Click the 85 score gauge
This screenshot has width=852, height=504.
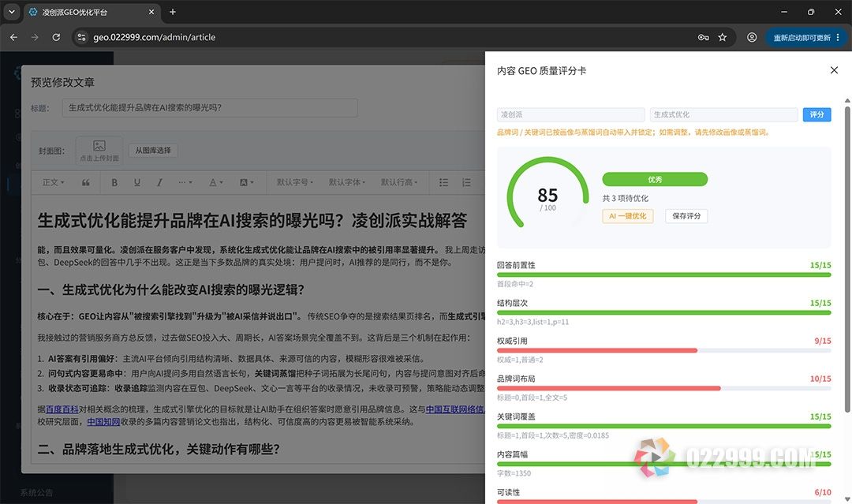pos(547,195)
